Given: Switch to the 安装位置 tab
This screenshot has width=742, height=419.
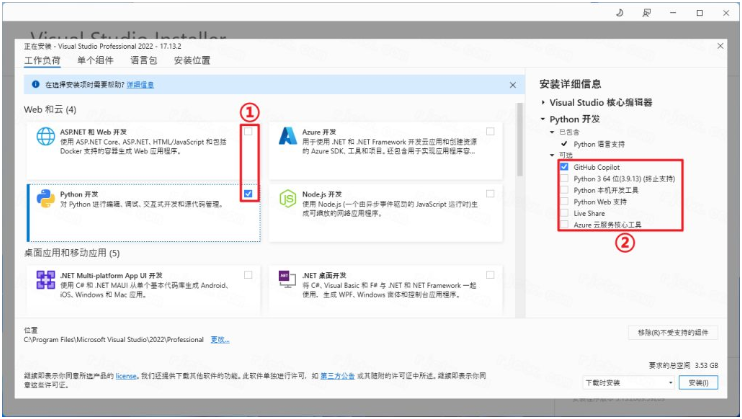Looking at the screenshot, I should pos(192,60).
